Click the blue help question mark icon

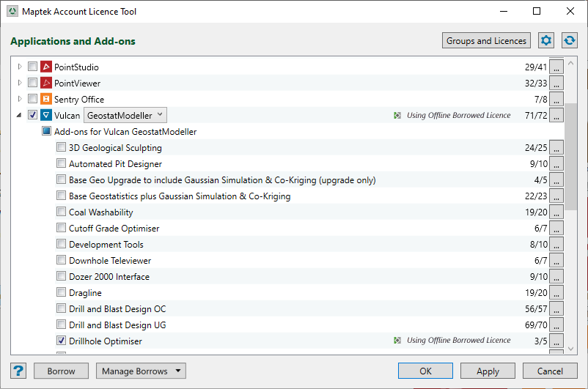click(19, 371)
